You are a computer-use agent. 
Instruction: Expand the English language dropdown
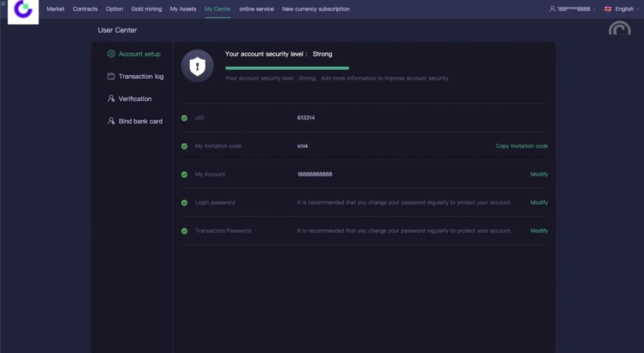coord(624,9)
